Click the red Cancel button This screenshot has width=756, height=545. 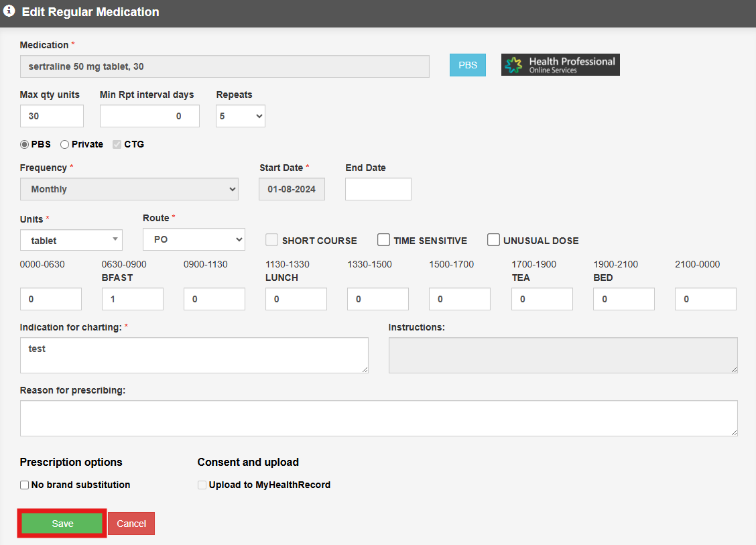[x=131, y=524]
